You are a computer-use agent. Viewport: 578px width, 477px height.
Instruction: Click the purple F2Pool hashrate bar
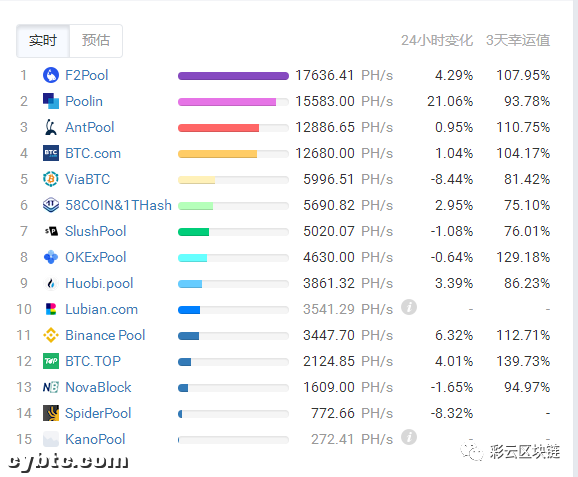click(x=233, y=76)
